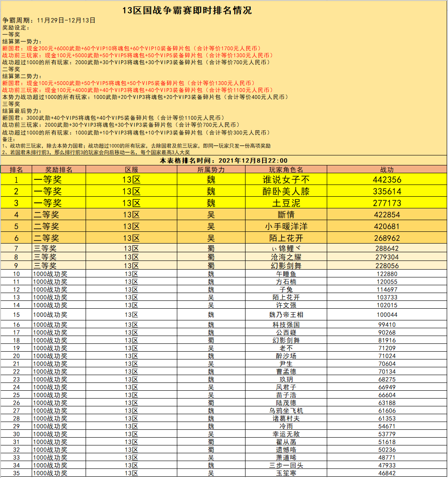Select the header cell 战功
Image resolution: width=448 pixels, height=478 pixels.
387,169
